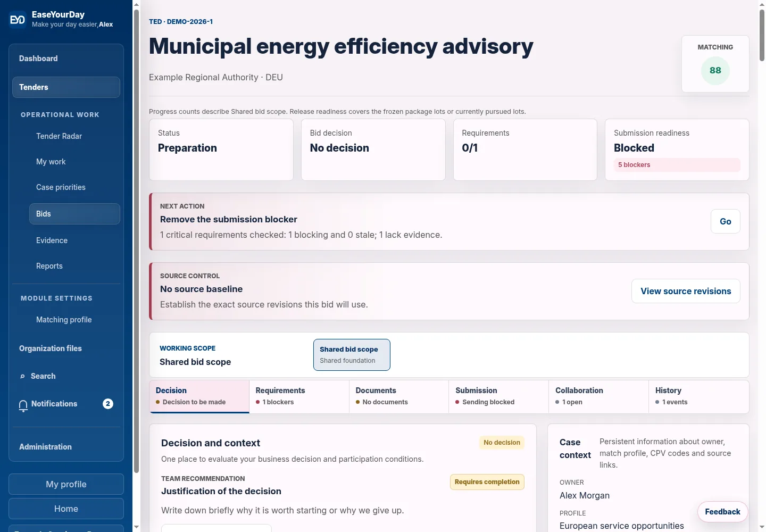The image size is (766, 532).
Task: Open the Evidence section
Action: [x=74, y=240]
